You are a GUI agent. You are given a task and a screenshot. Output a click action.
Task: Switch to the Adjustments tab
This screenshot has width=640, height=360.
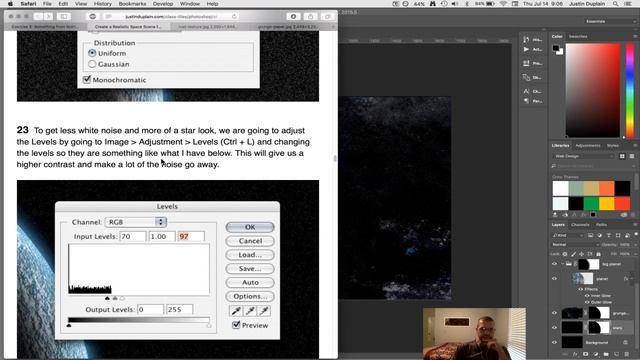(x=588, y=146)
